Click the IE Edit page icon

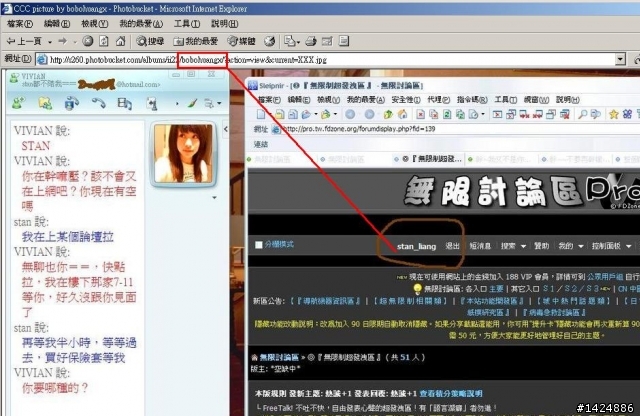pyautogui.click(x=327, y=41)
